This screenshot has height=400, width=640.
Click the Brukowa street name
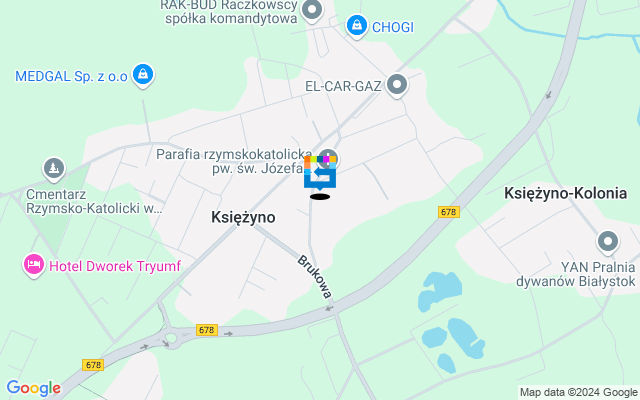click(315, 277)
